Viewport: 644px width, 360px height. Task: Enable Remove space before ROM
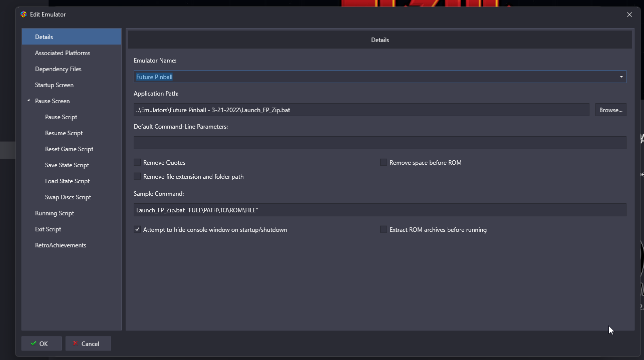coord(384,163)
